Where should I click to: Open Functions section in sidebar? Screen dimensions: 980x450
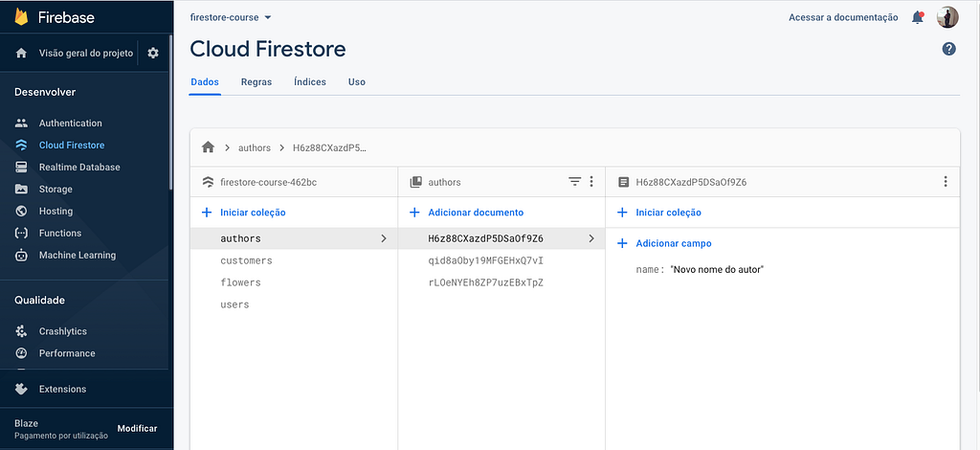(60, 233)
